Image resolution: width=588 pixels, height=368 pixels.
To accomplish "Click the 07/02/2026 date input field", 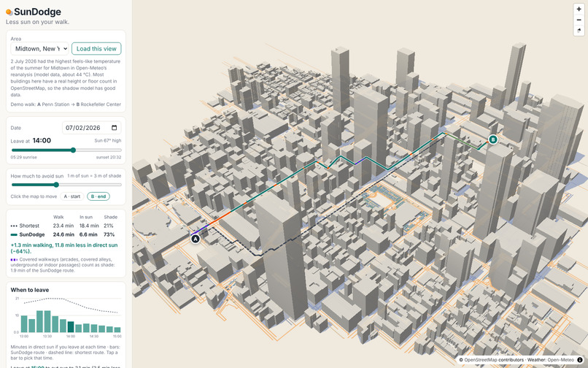I will point(91,128).
